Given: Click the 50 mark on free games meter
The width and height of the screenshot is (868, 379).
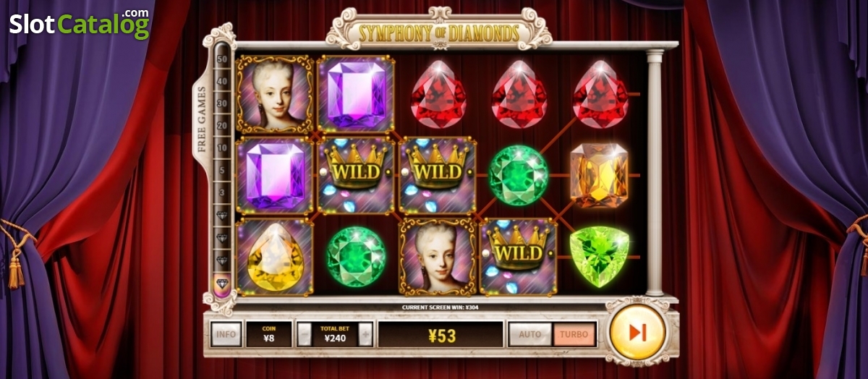Looking at the screenshot, I should [x=222, y=59].
